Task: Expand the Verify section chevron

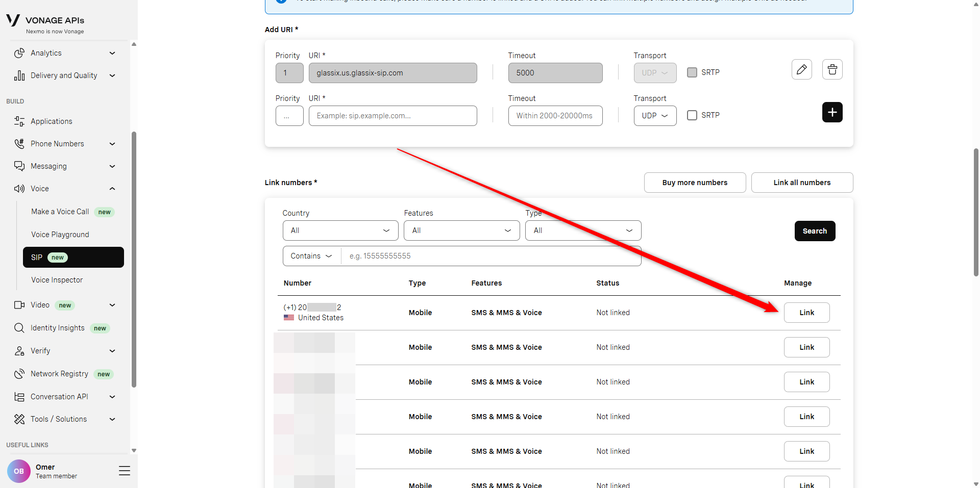Action: [x=112, y=351]
